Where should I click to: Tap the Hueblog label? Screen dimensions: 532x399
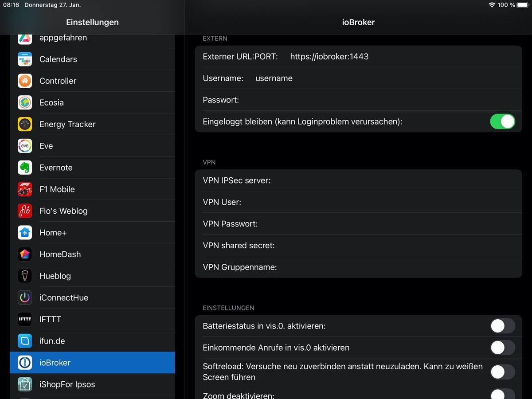click(55, 276)
